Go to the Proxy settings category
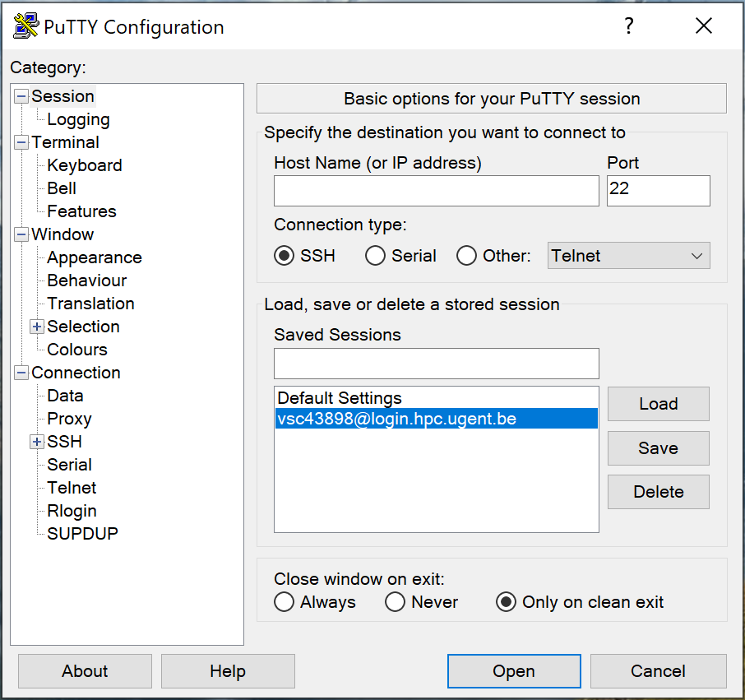 [69, 419]
